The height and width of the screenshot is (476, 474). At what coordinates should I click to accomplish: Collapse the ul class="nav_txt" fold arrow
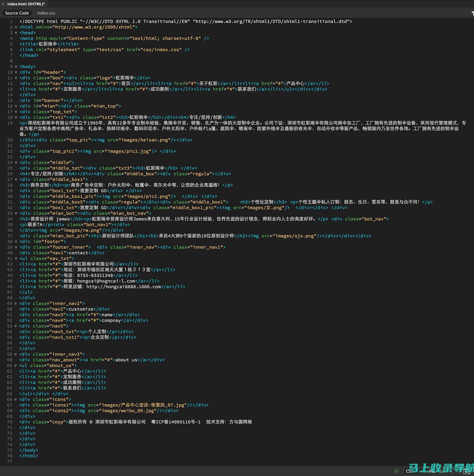click(x=16, y=258)
